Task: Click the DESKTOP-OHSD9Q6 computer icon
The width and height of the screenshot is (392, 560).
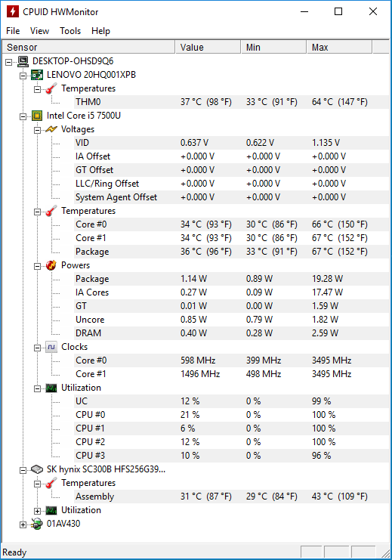Action: pyautogui.click(x=23, y=61)
